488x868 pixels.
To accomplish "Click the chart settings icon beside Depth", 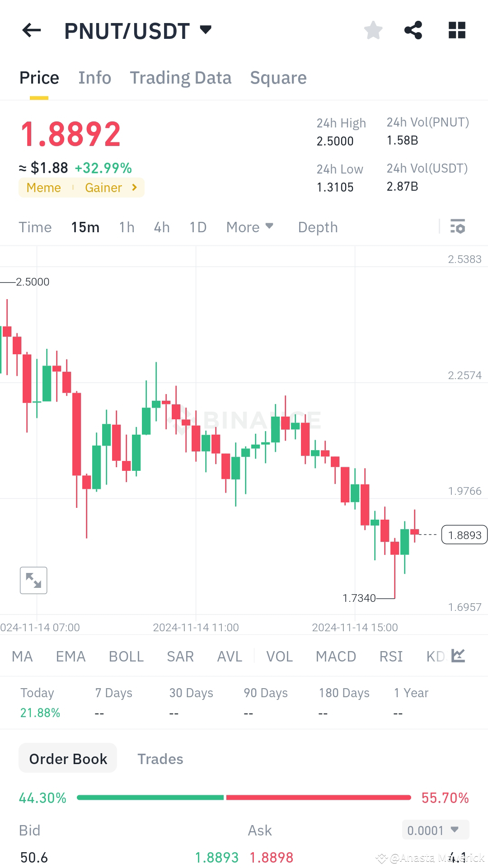I will 458,227.
